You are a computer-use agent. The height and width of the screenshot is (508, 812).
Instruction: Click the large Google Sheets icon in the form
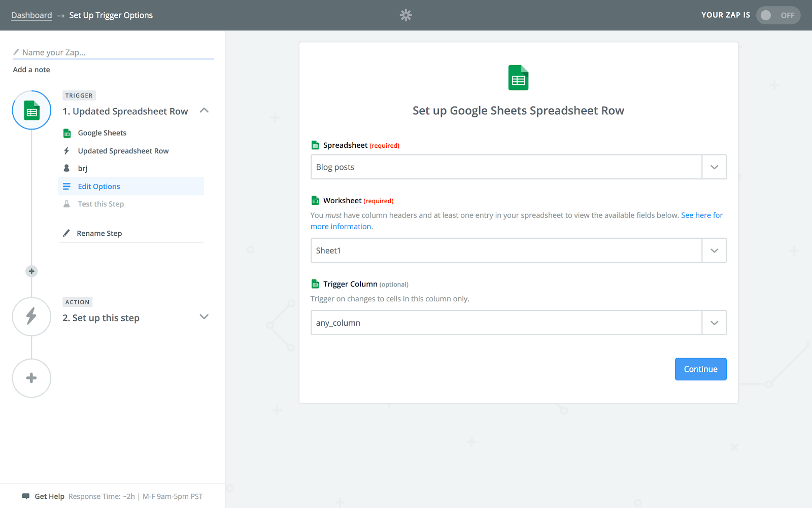coord(518,78)
